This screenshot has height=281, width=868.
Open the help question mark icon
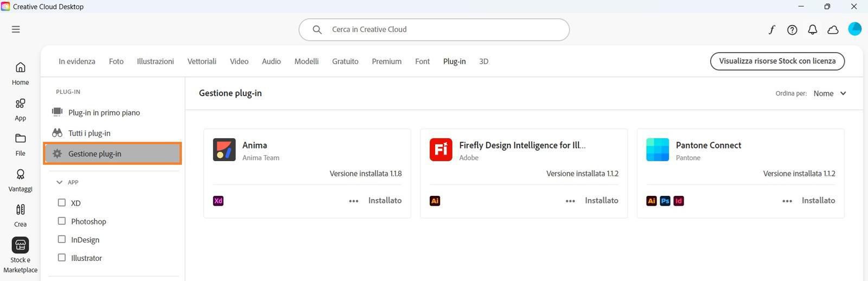[x=792, y=30]
